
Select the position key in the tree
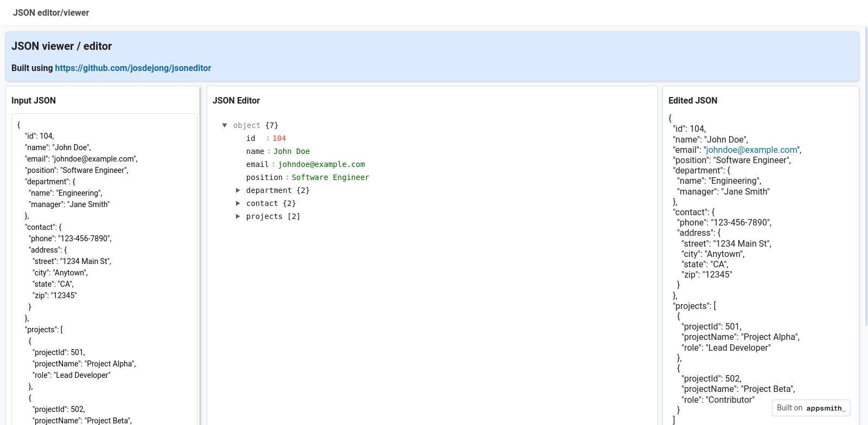[x=264, y=177]
